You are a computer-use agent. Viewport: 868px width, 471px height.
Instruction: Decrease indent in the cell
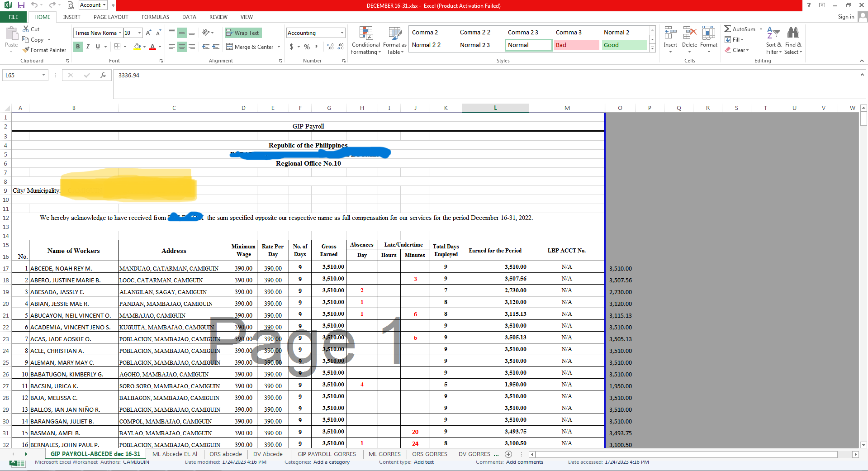pos(206,47)
